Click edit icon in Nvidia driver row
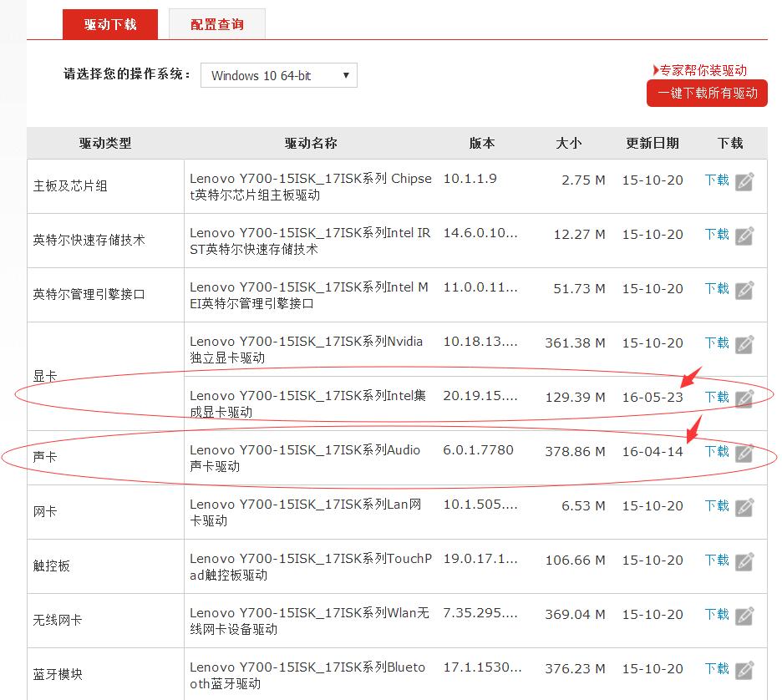 pos(744,344)
